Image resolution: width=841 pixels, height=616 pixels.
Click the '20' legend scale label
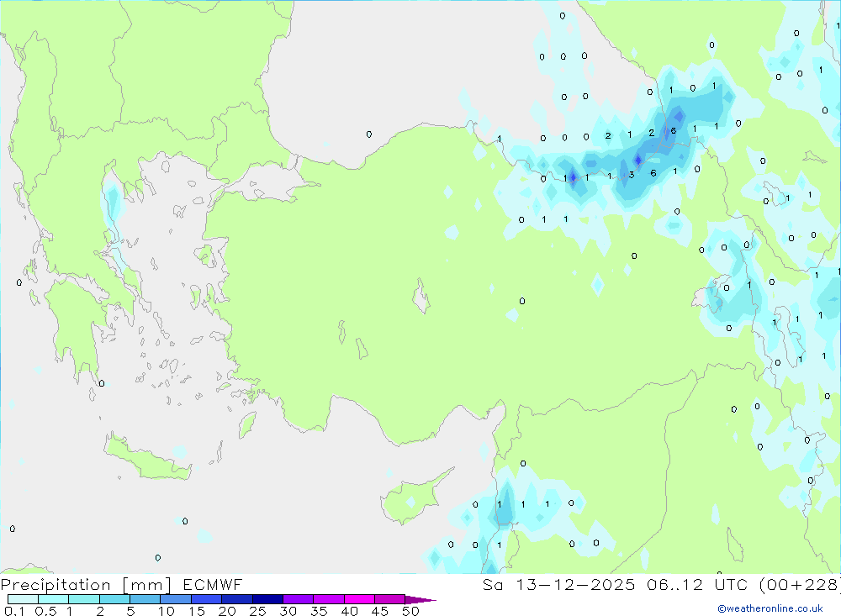pyautogui.click(x=227, y=611)
